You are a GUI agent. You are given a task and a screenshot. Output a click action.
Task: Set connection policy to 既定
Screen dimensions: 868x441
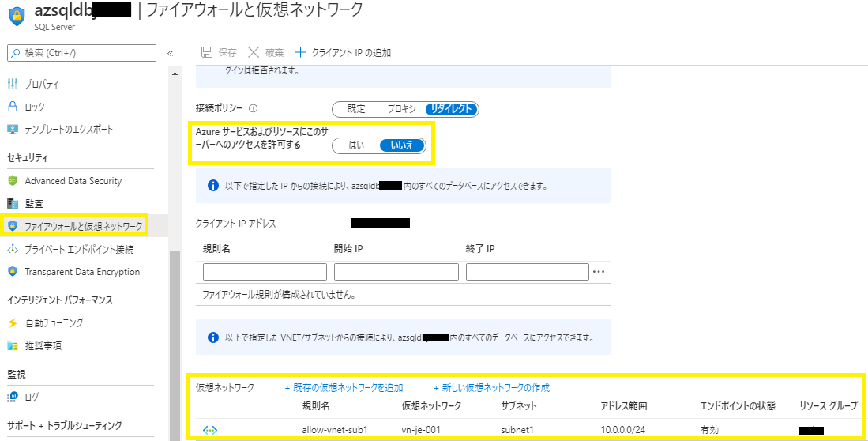click(356, 109)
